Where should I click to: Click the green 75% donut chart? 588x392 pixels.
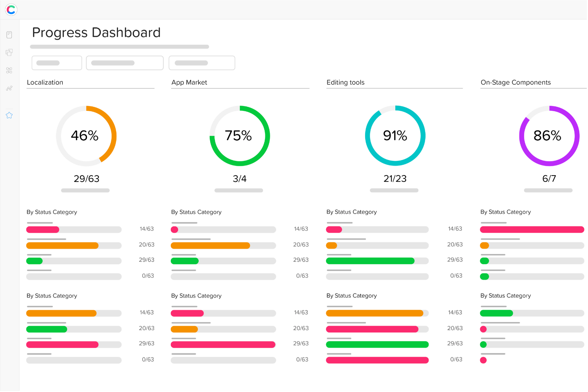(x=240, y=136)
